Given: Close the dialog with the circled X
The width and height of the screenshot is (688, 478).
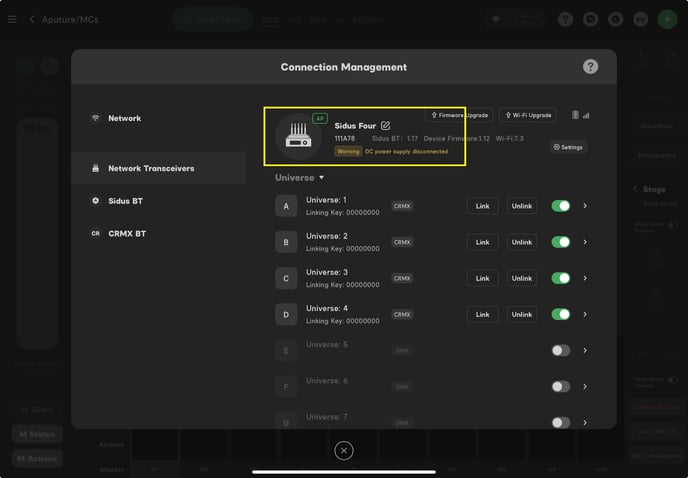Looking at the screenshot, I should 344,450.
